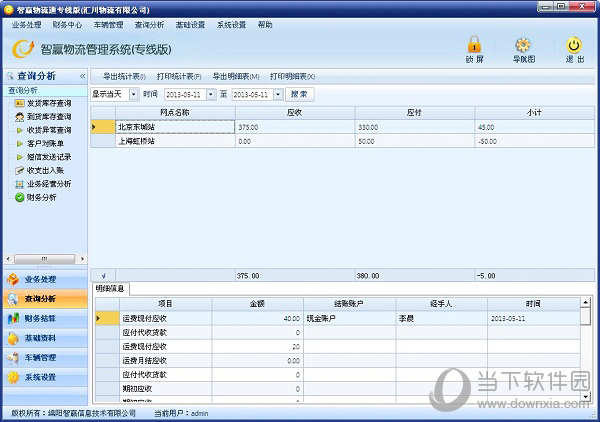Select the 运费月结应收 row
This screenshot has height=422, width=600.
click(x=338, y=361)
